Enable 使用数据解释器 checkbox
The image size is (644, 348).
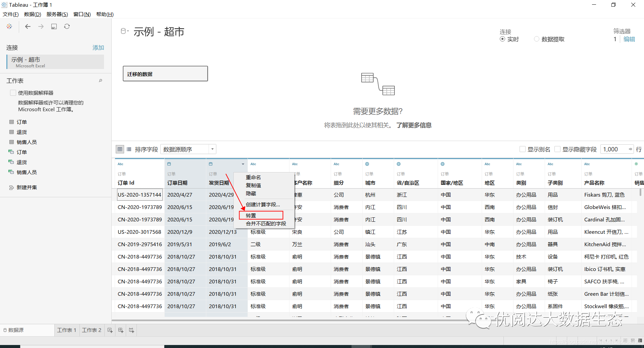(x=13, y=93)
